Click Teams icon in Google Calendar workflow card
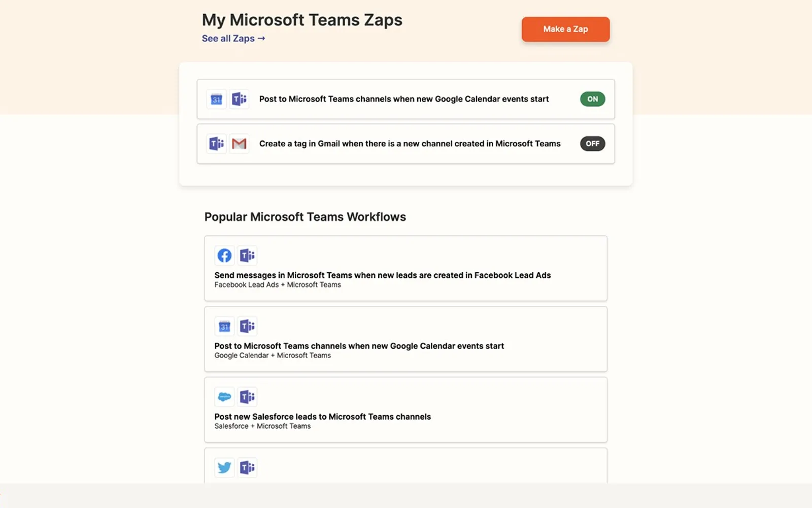812x508 pixels. [247, 326]
